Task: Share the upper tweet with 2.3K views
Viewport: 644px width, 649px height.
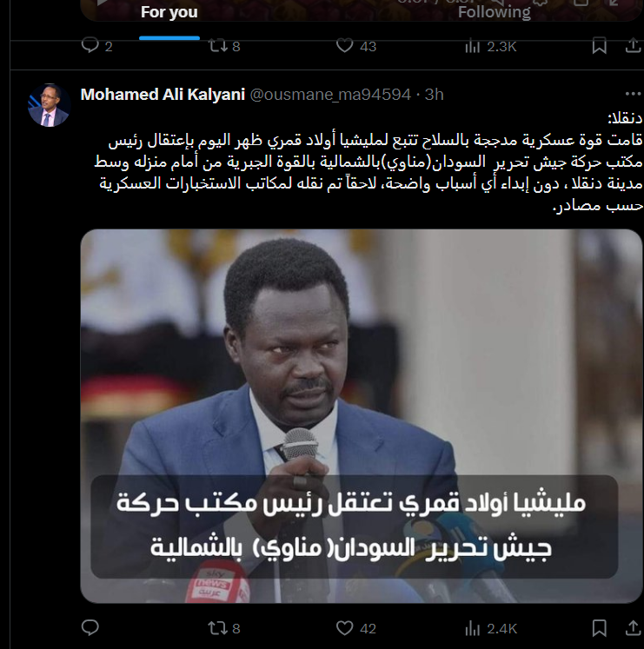Action: 633,45
